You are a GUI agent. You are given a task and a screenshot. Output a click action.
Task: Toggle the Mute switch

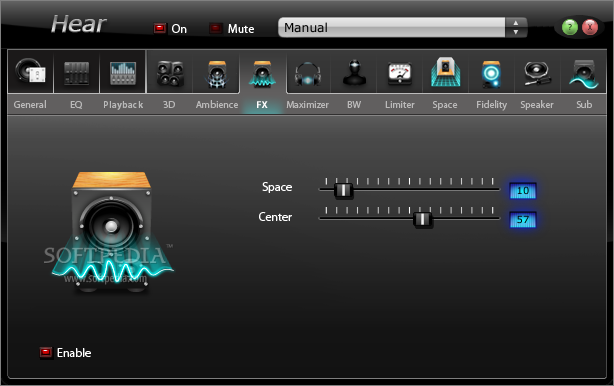[216, 28]
